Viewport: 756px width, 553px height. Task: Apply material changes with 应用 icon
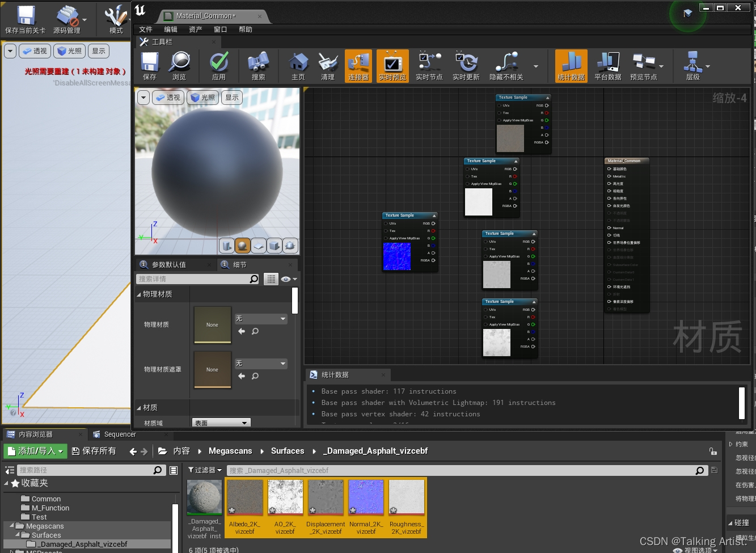pos(219,66)
